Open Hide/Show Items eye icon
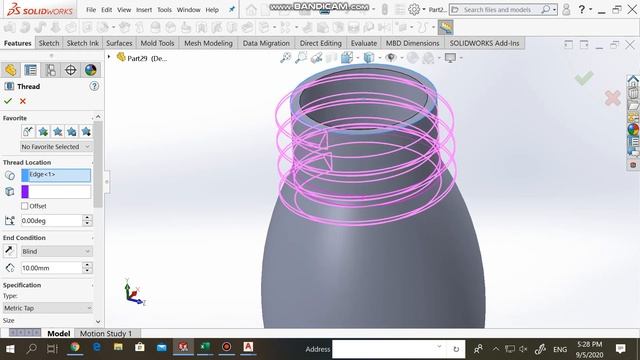The height and width of the screenshot is (360, 640). (391, 58)
